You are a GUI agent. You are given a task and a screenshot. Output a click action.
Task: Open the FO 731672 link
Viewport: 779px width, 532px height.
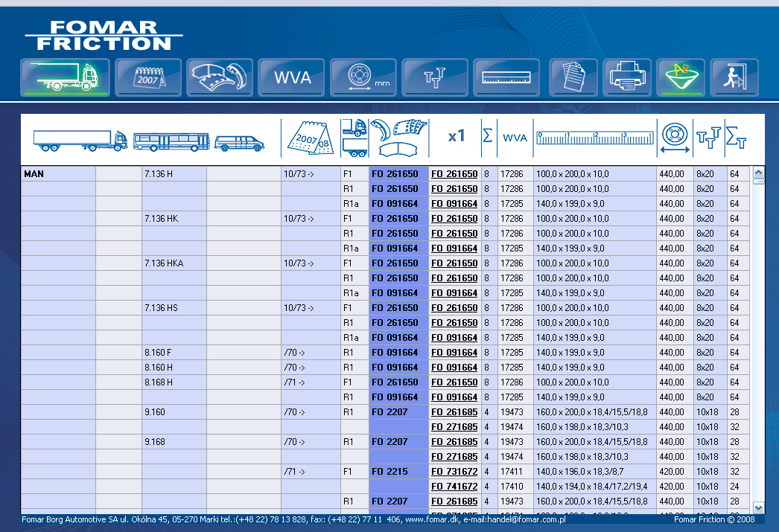coord(454,472)
